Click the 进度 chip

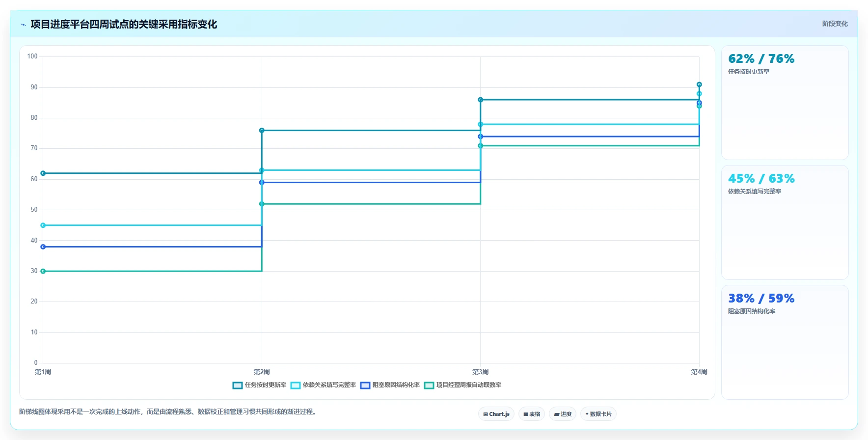tap(563, 414)
